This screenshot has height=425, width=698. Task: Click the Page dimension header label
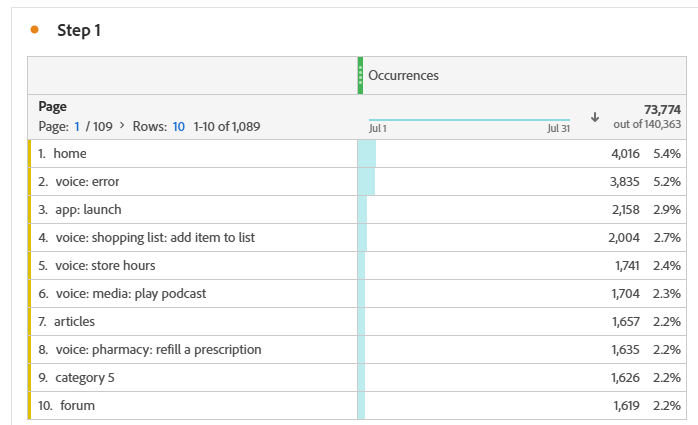[52, 106]
